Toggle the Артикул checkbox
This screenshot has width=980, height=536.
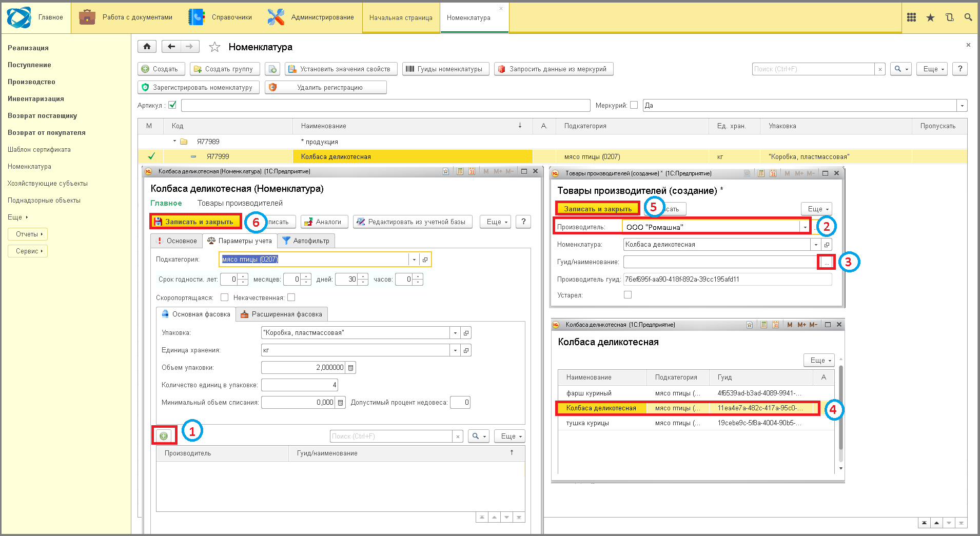[172, 105]
